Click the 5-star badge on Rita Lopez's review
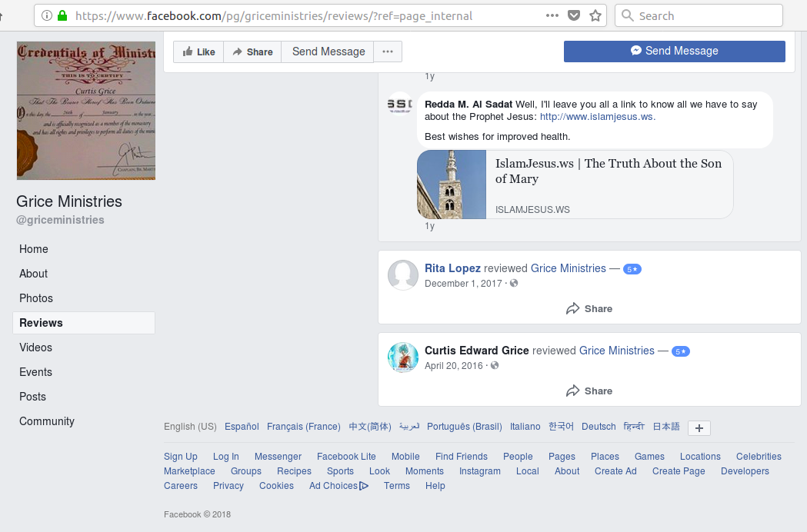 [632, 269]
